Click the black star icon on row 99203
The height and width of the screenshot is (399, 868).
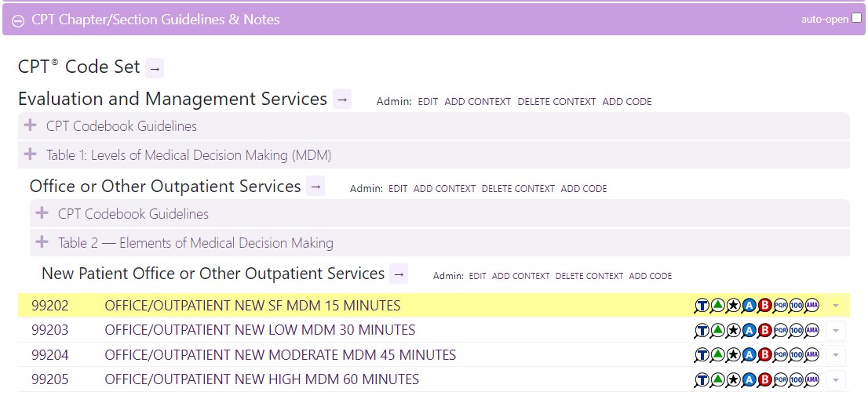point(733,330)
